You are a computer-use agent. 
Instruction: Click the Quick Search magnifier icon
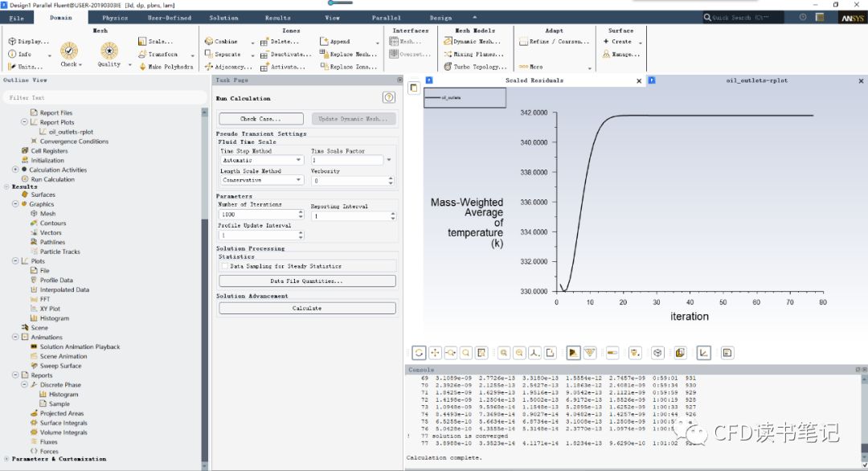[x=707, y=18]
